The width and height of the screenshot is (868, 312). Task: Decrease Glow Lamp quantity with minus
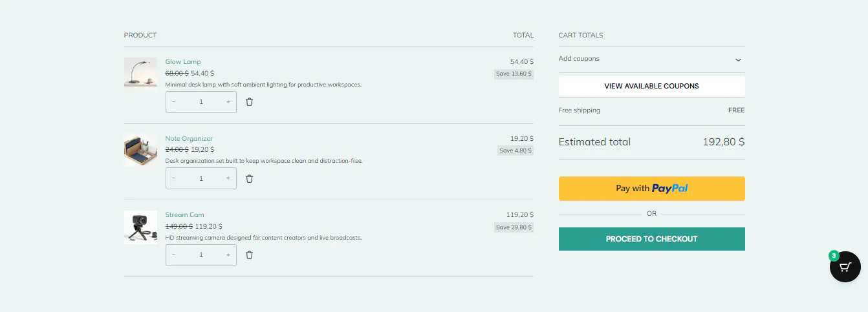pyautogui.click(x=173, y=102)
